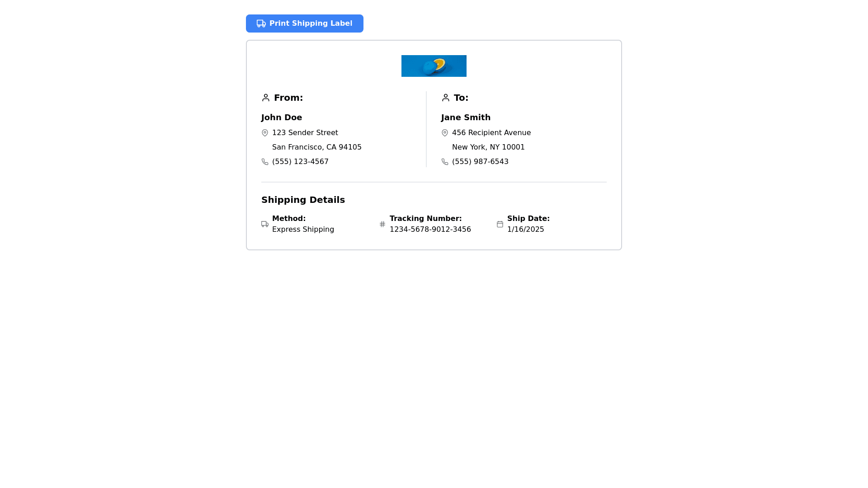Screen dimensions: 868x488
Task: Click the sender phone (555) 123-4567
Action: (x=300, y=162)
